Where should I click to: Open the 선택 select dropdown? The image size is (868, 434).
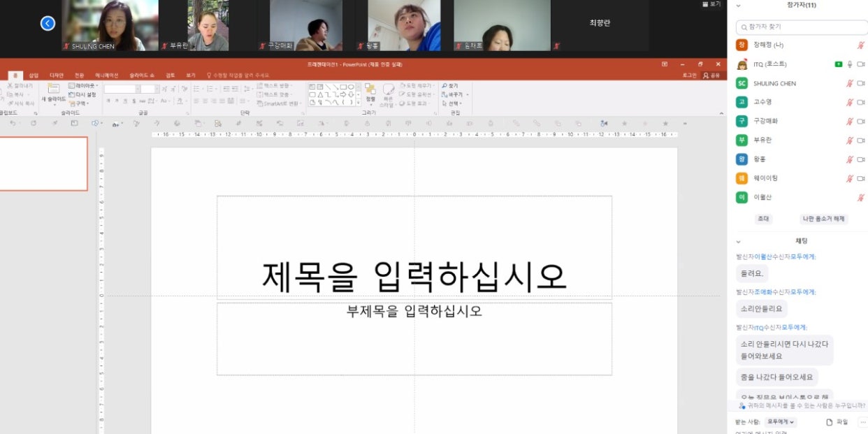[x=454, y=103]
